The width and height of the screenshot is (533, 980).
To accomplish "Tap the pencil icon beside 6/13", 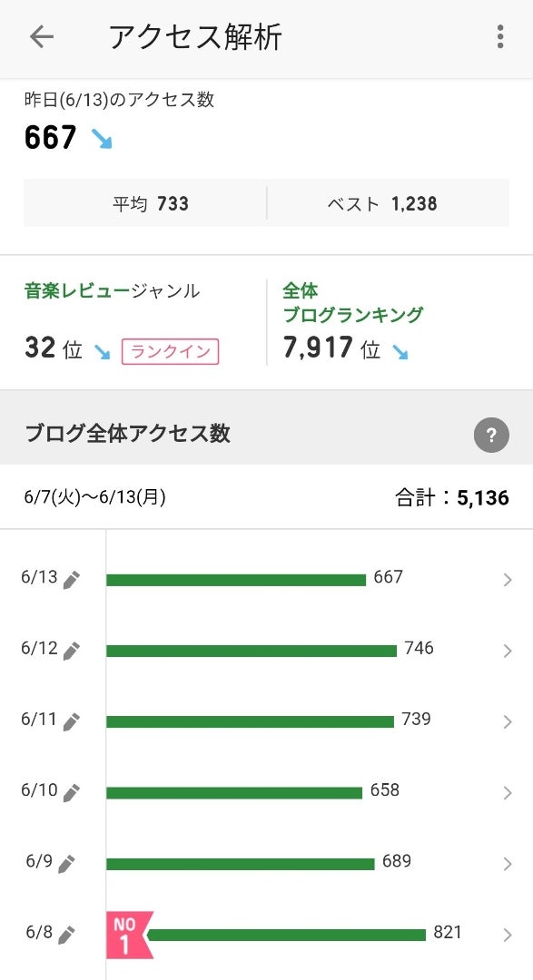I will 72,579.
